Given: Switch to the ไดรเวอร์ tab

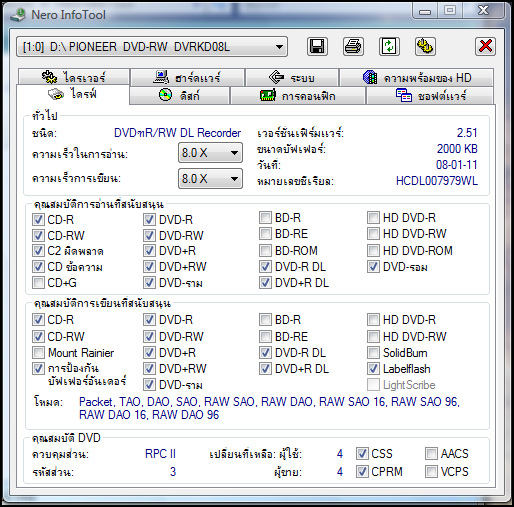Looking at the screenshot, I should click(74, 77).
